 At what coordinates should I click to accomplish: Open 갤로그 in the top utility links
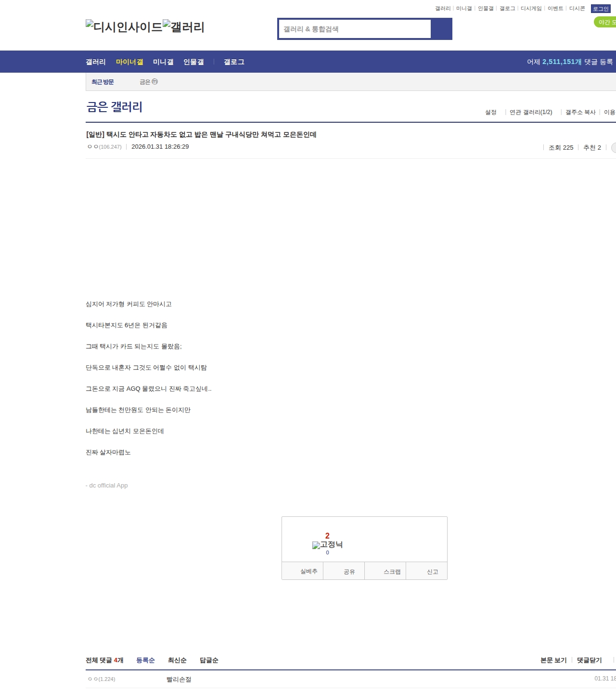click(x=507, y=9)
